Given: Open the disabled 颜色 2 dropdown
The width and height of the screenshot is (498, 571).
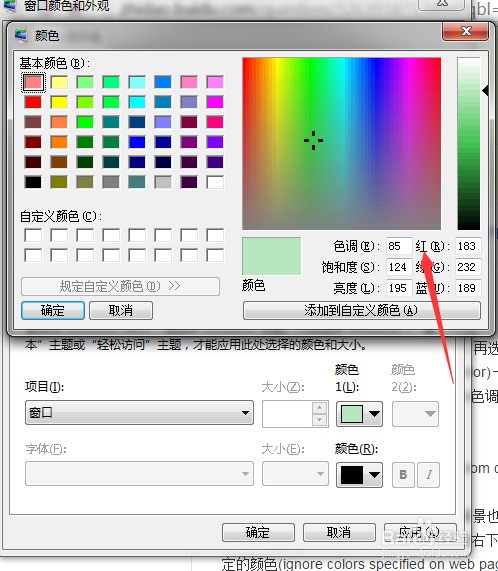Looking at the screenshot, I should click(x=415, y=414).
